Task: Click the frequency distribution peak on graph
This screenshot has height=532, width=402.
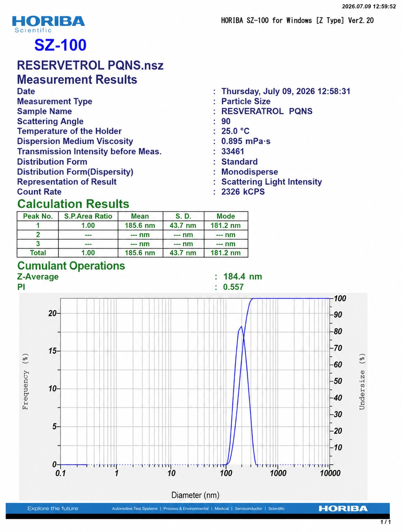Action: 241,327
